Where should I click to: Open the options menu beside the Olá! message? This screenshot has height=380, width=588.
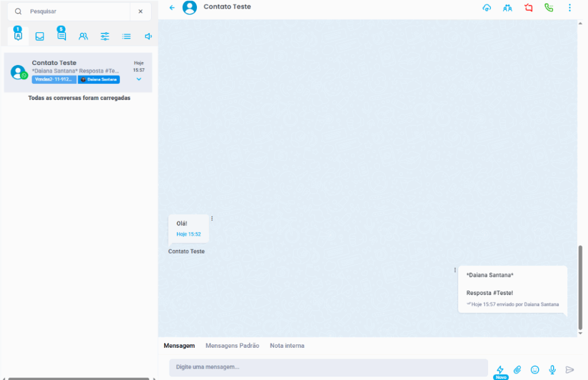click(212, 218)
